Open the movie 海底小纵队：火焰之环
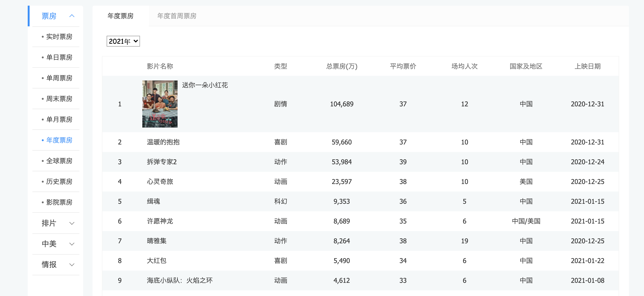This screenshot has width=644, height=296. pos(179,280)
